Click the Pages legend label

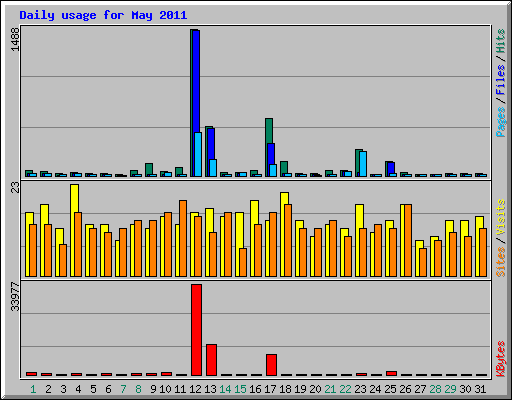(500, 122)
